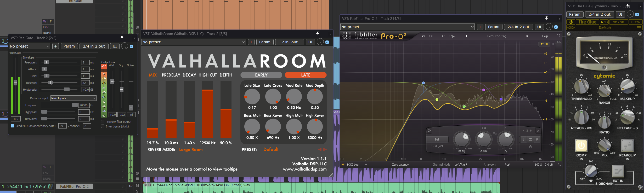The image size is (644, 193).
Task: Open Default Setting preset menu in Pro-Q 2
Action: (x=497, y=36)
